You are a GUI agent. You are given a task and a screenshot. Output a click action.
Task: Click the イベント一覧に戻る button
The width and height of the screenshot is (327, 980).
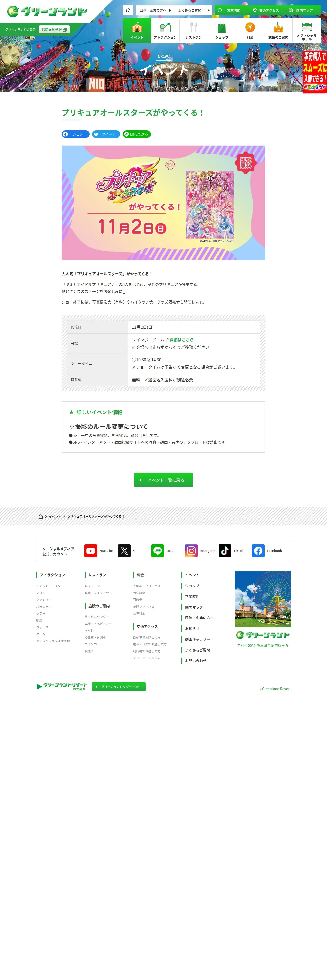point(163,480)
